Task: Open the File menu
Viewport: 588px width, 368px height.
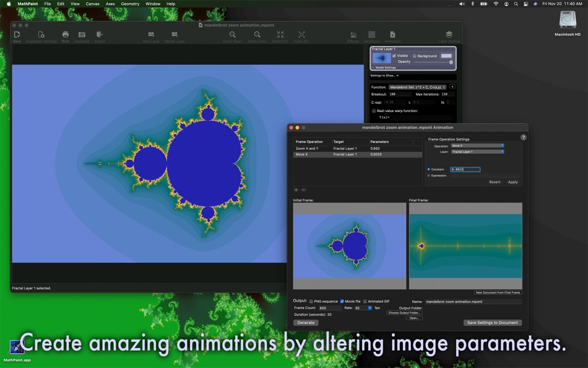Action: pos(48,4)
